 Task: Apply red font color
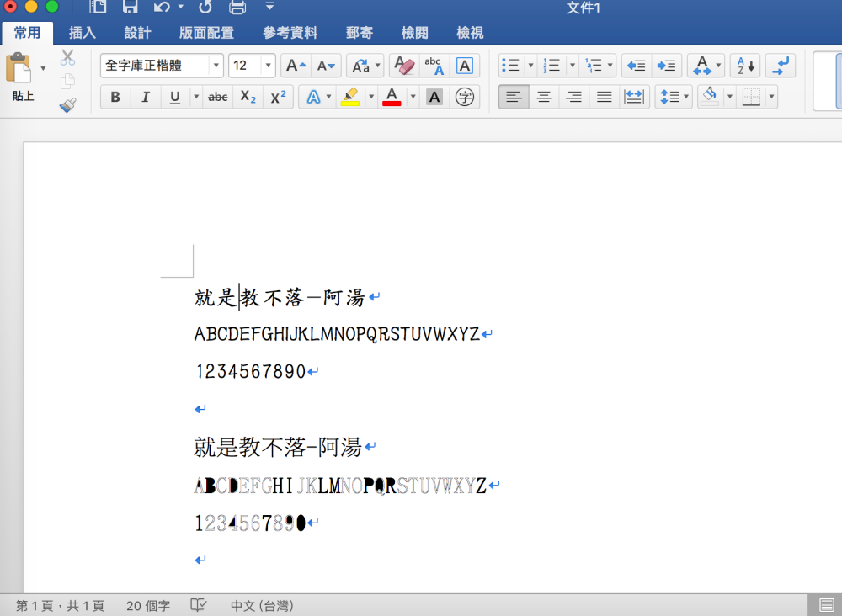(x=392, y=97)
